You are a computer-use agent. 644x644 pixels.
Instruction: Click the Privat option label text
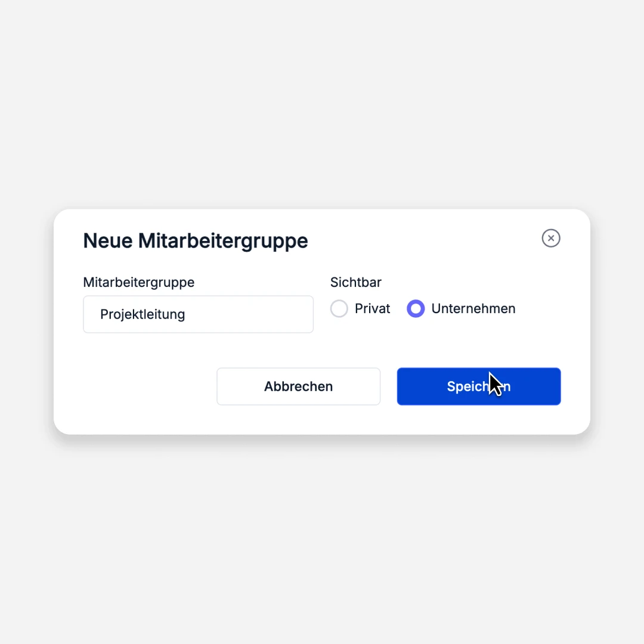pos(372,308)
